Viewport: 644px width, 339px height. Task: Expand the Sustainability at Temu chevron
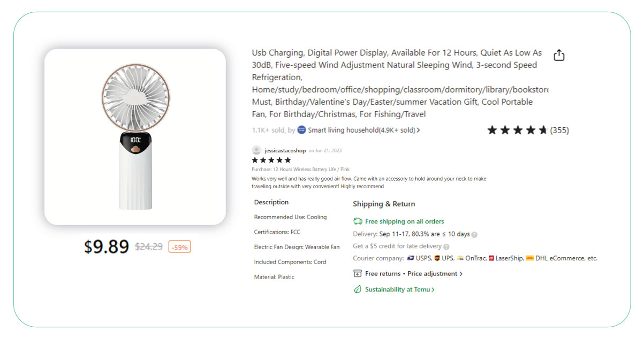(x=433, y=290)
